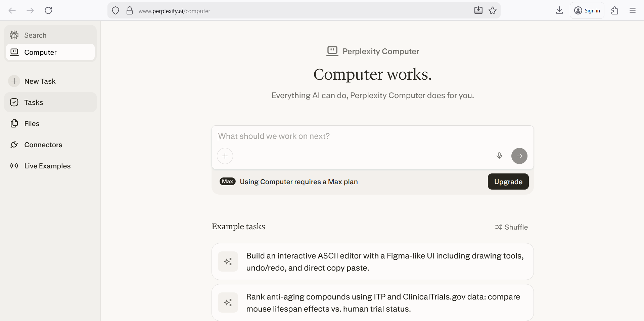
Task: Open the browser downloads panel
Action: tap(559, 11)
